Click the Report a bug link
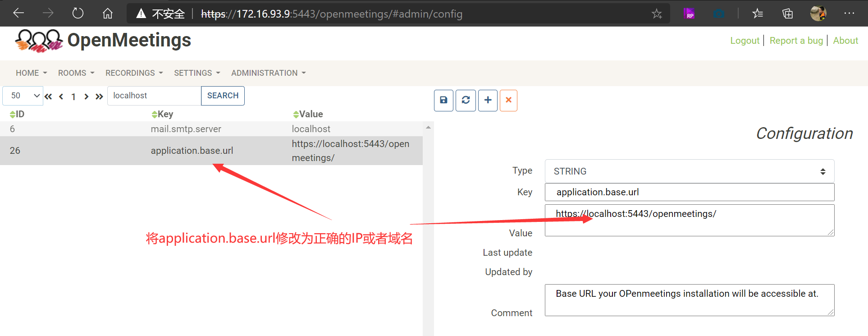868x336 pixels. point(796,41)
